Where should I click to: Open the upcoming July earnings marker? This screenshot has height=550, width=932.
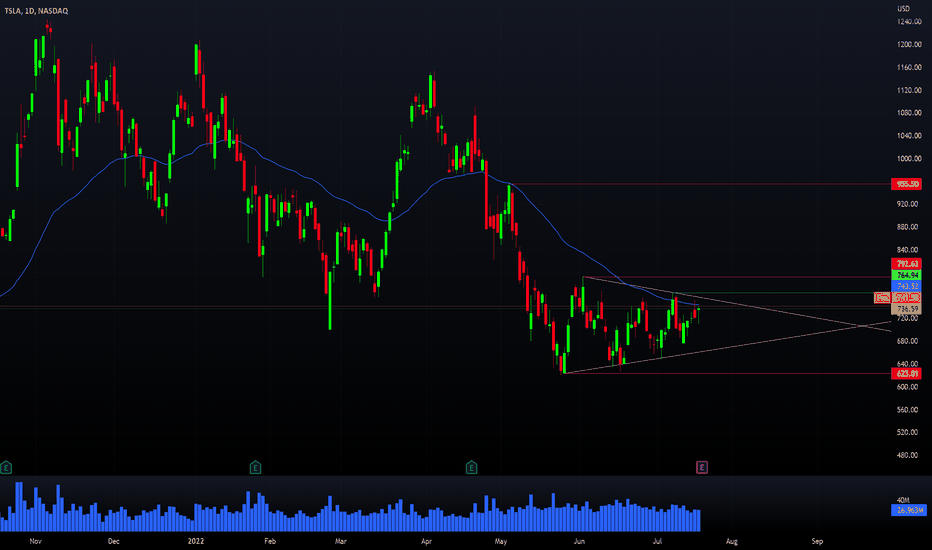click(x=702, y=467)
